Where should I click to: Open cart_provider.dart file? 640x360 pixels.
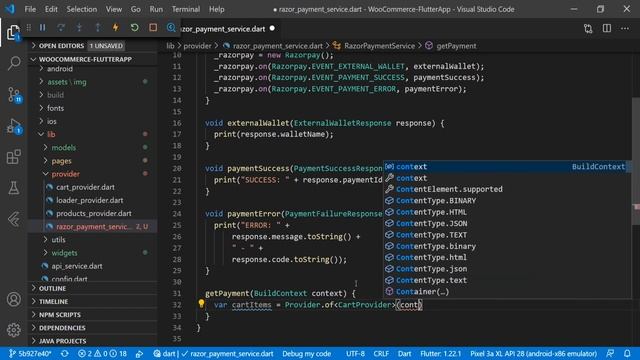[93, 187]
